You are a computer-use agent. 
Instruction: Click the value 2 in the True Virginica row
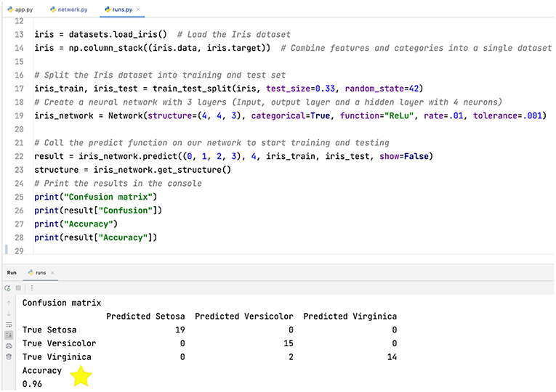coord(291,357)
